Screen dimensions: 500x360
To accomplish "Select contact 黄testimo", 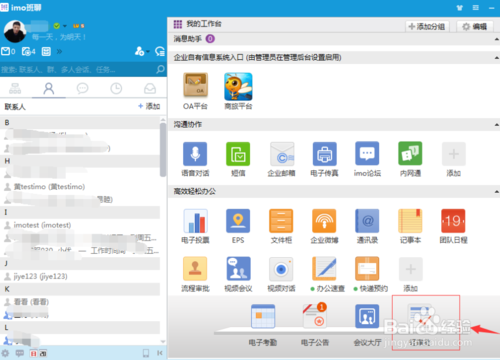I will point(80,187).
